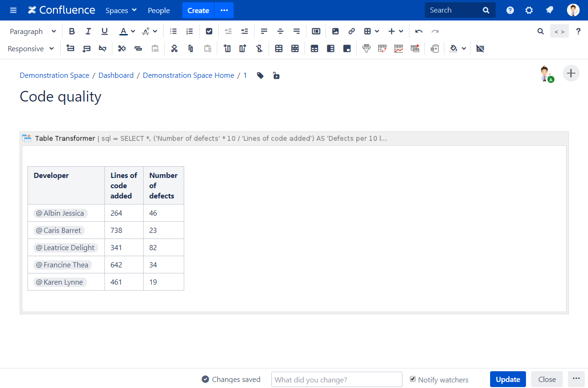The width and height of the screenshot is (588, 388).
Task: Toggle italic formatting
Action: [88, 31]
